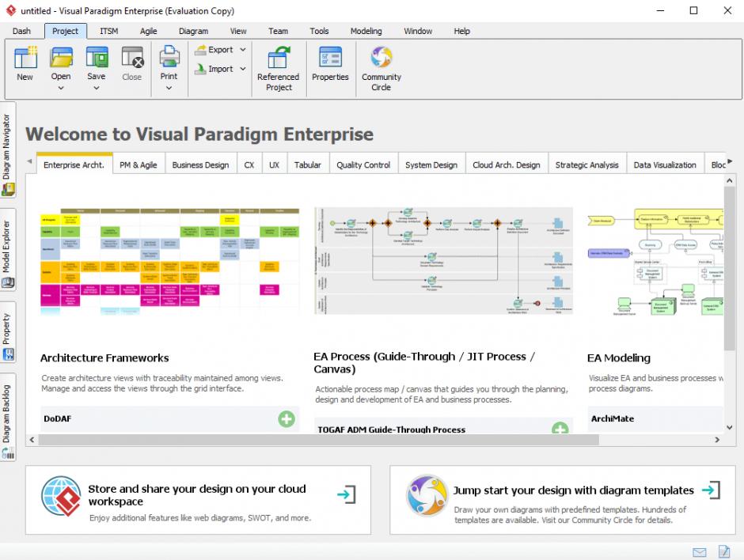The height and width of the screenshot is (560, 744).
Task: Switch to the CX tab
Action: click(x=249, y=165)
